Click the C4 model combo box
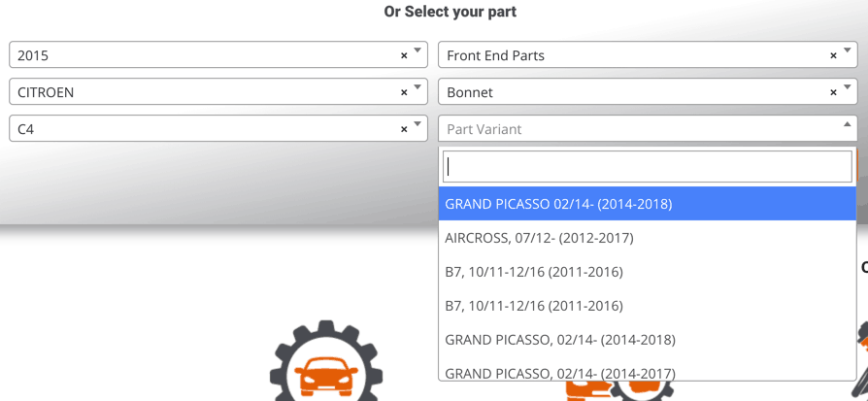 click(218, 128)
